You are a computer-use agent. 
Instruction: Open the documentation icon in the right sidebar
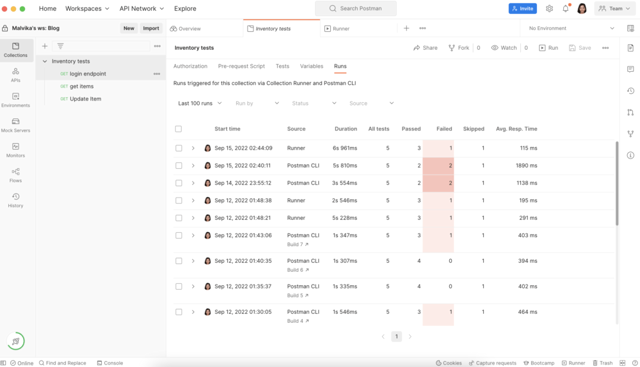coord(631,48)
